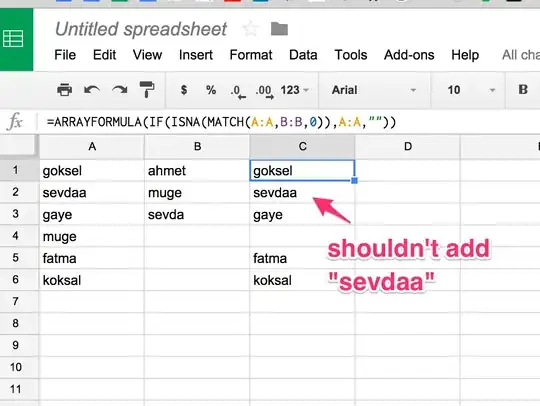Select the Paint format roller

coord(147,90)
